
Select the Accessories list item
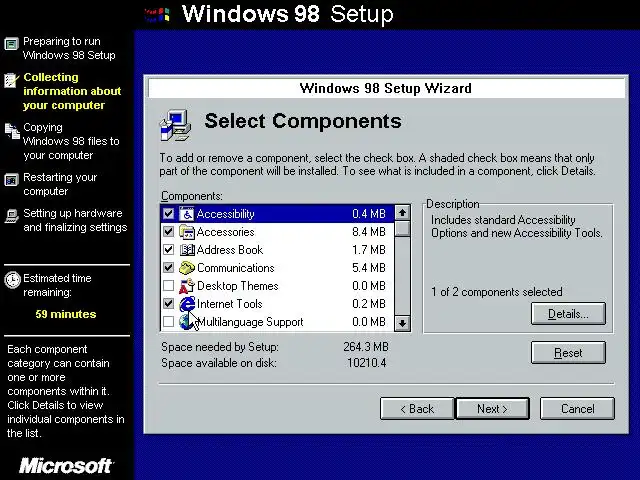tap(278, 232)
